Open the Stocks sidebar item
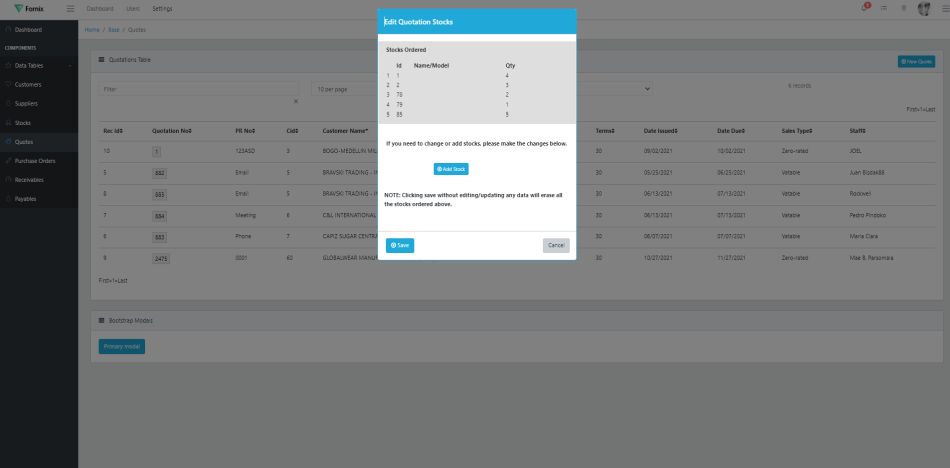The image size is (950, 468). click(x=23, y=122)
